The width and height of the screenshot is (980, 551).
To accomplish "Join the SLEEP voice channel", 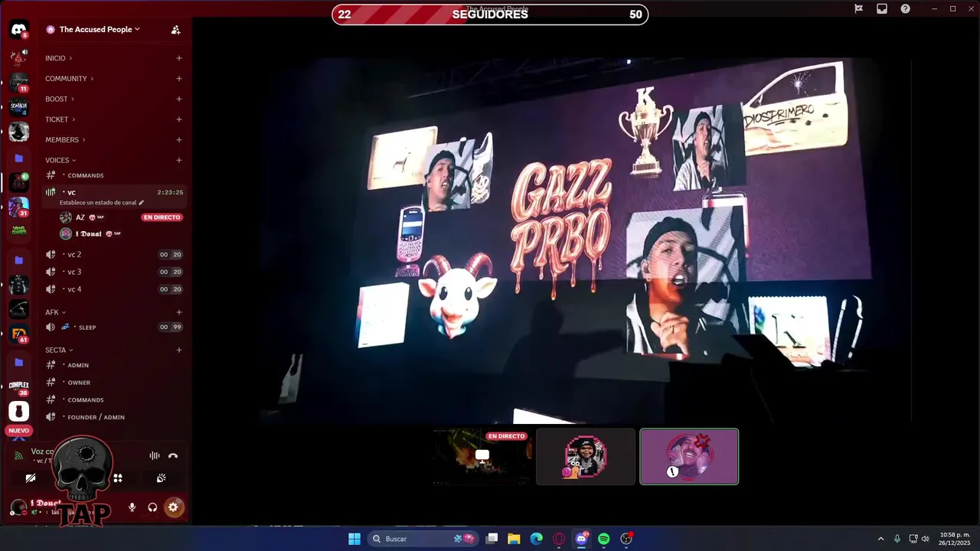I will tap(114, 327).
